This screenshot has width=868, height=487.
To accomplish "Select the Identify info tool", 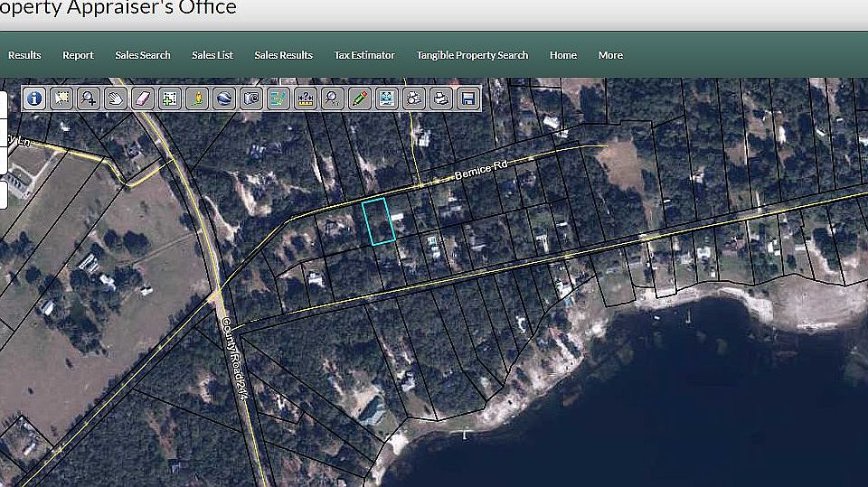I will pyautogui.click(x=34, y=98).
